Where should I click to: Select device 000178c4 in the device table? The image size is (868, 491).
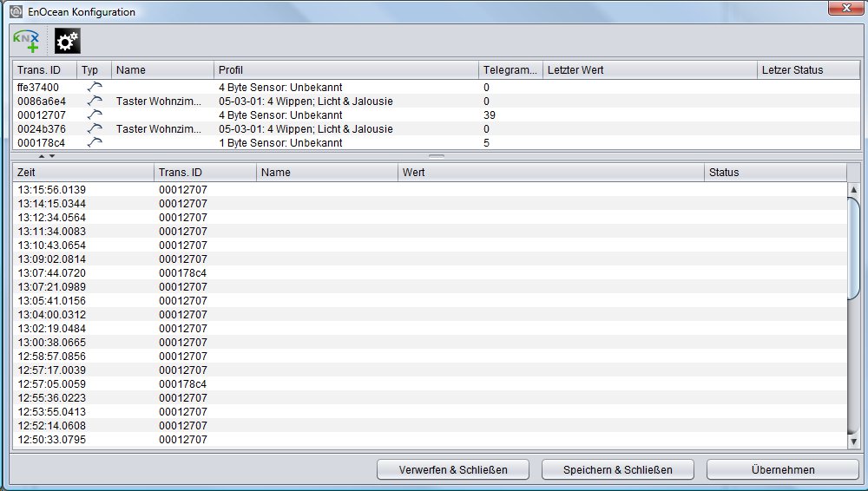pyautogui.click(x=437, y=142)
